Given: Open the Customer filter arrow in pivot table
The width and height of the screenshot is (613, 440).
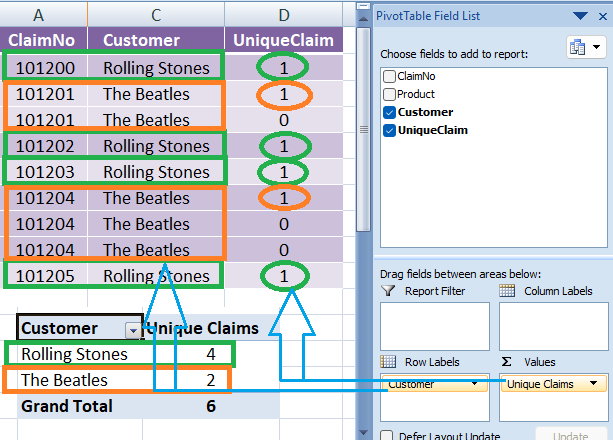Looking at the screenshot, I should point(132,329).
